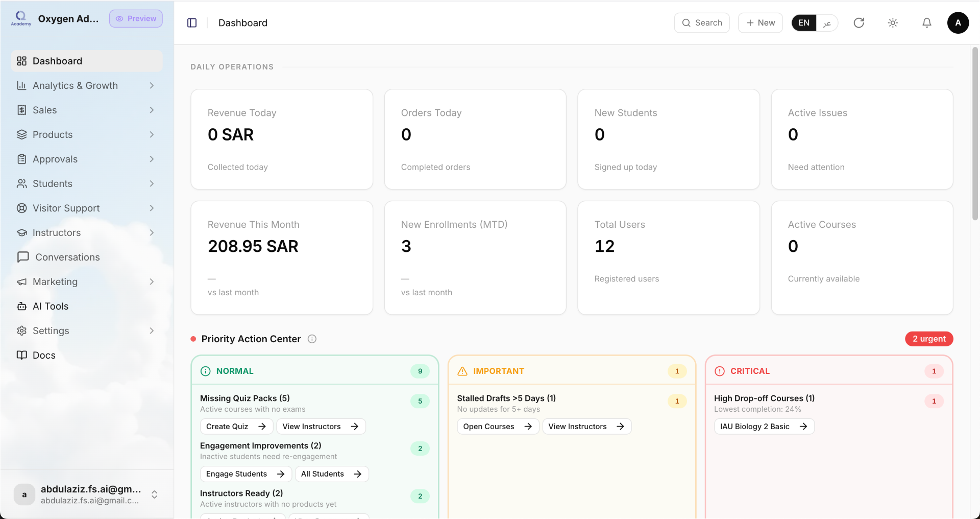980x519 pixels.
Task: Toggle the Preview mode badge
Action: coord(136,19)
